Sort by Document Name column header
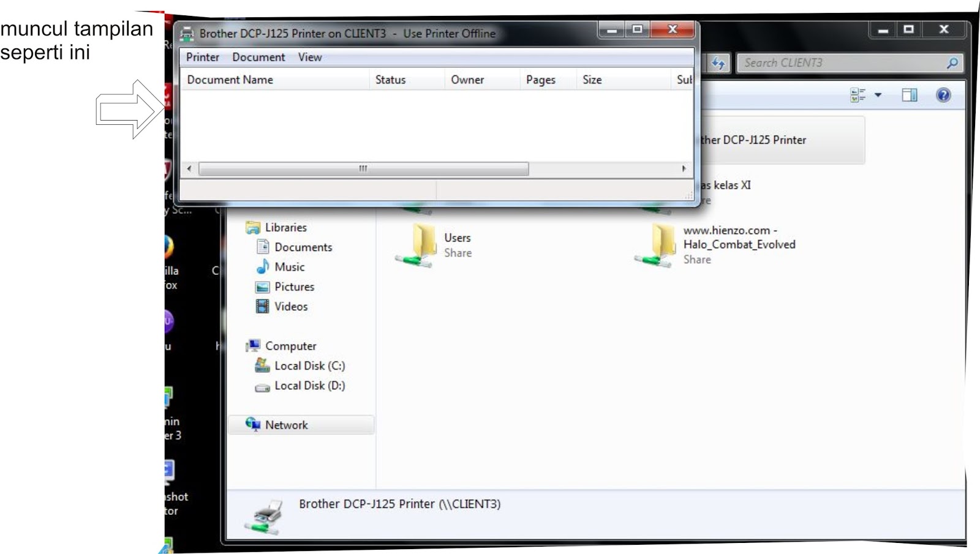The width and height of the screenshot is (980, 554). pos(274,80)
